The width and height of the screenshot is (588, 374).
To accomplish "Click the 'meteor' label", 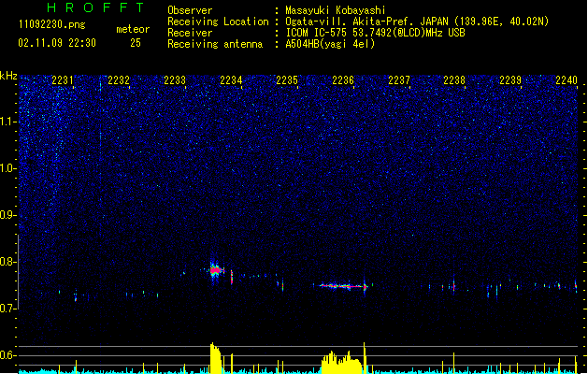I will (133, 29).
